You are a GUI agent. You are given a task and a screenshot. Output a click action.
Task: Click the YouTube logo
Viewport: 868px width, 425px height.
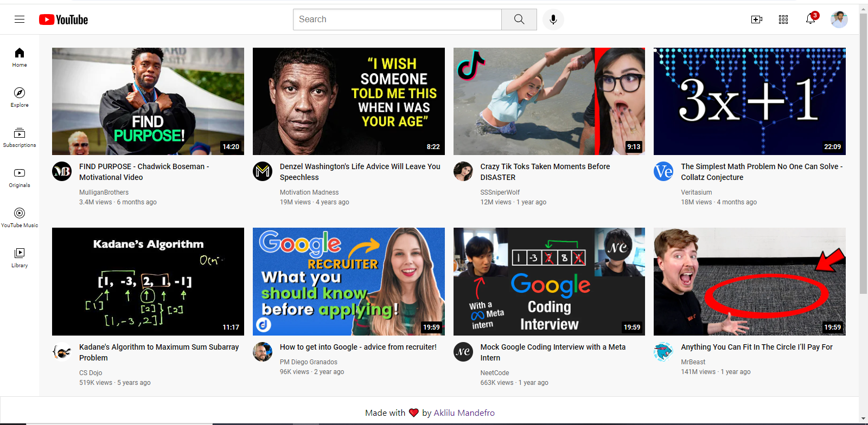click(x=63, y=20)
